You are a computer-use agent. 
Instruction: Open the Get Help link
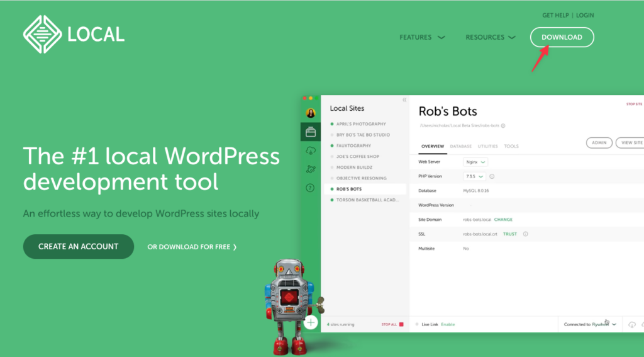click(555, 15)
